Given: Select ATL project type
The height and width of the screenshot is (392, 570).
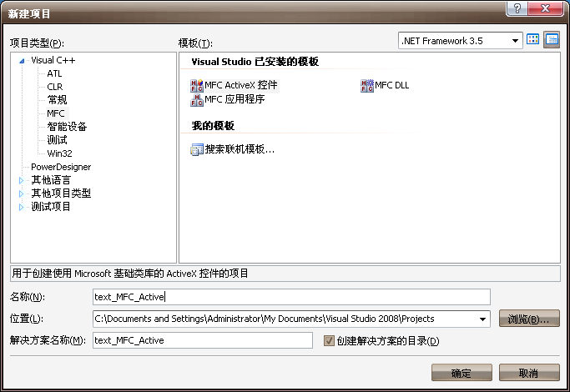Looking at the screenshot, I should click(54, 73).
